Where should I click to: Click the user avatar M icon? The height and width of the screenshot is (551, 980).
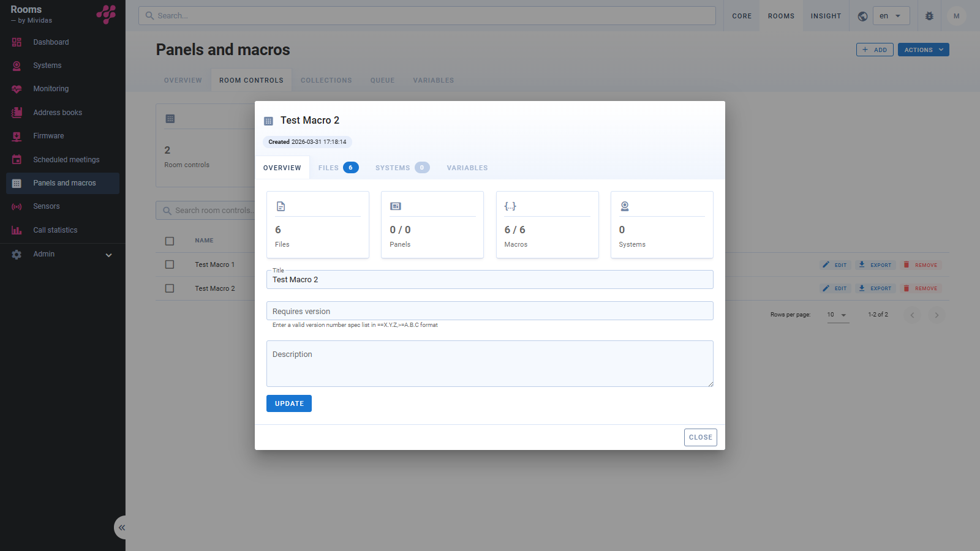click(x=956, y=16)
